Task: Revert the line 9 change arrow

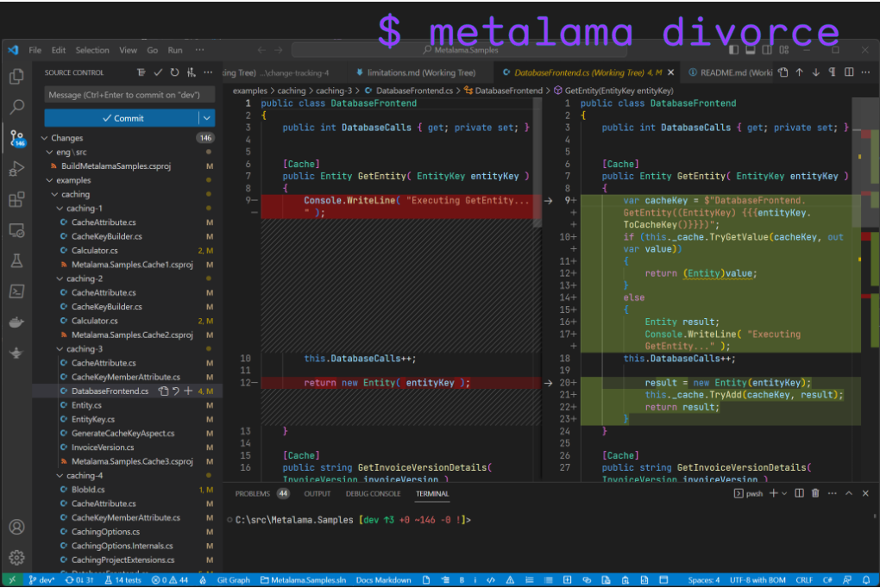Action: (549, 200)
